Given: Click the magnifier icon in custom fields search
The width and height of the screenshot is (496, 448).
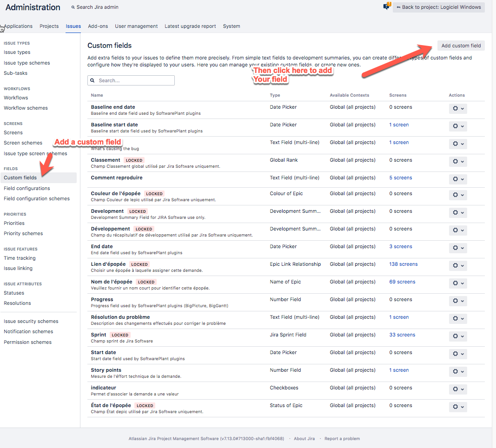Looking at the screenshot, I should click(93, 80).
